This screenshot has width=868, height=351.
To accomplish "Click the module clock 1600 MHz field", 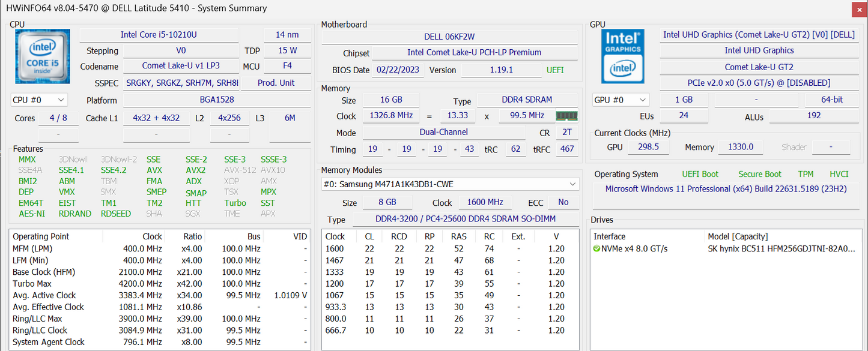I will pyautogui.click(x=485, y=202).
